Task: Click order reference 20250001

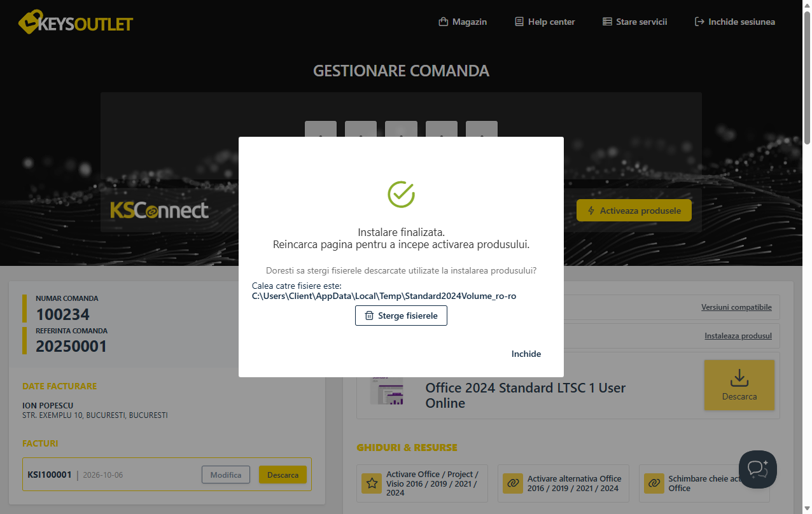Action: [x=71, y=347]
